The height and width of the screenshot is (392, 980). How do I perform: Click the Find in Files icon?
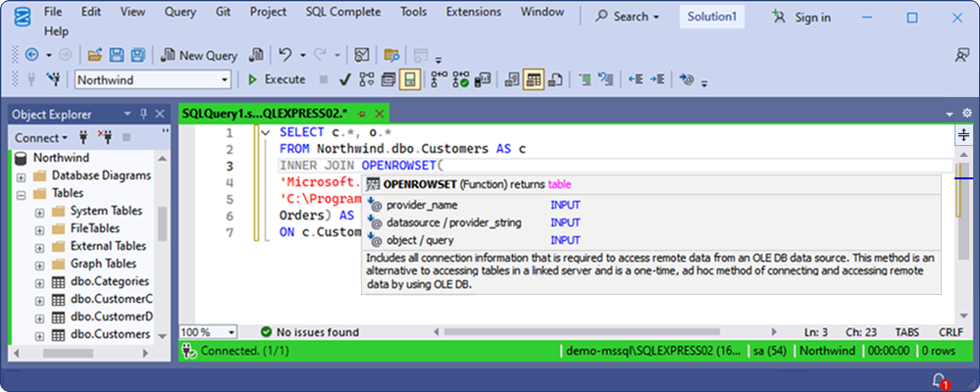391,55
